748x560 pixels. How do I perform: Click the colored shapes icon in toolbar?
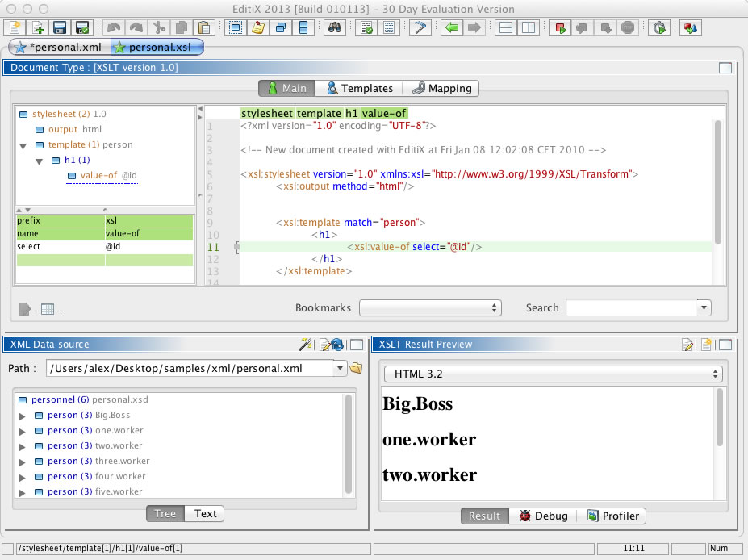(x=690, y=27)
